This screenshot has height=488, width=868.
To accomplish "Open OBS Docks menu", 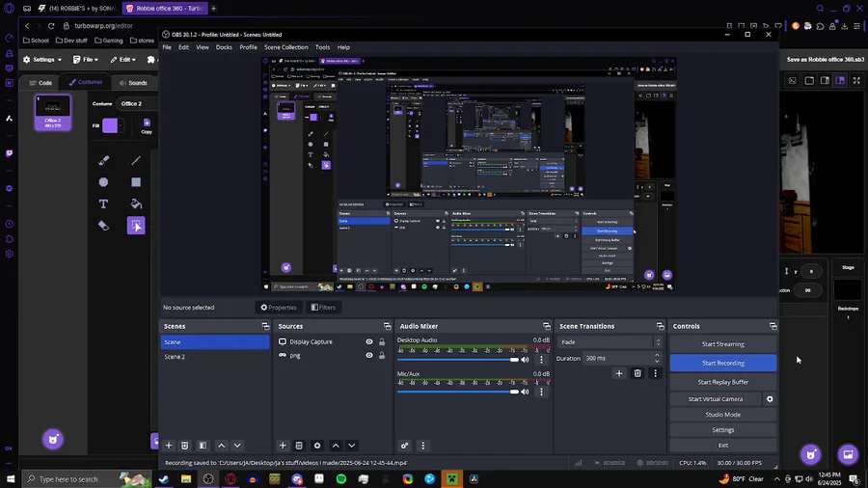I will coord(224,47).
